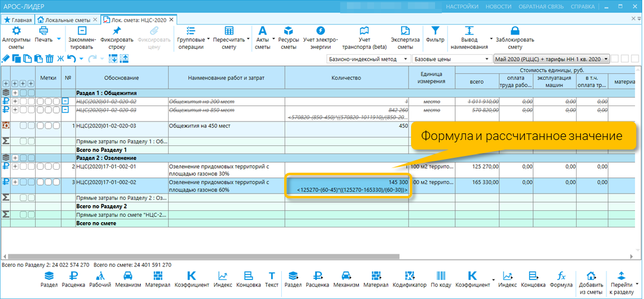Select cell Общежития на 450 мест
This screenshot has width=644, height=299.
pos(227,129)
